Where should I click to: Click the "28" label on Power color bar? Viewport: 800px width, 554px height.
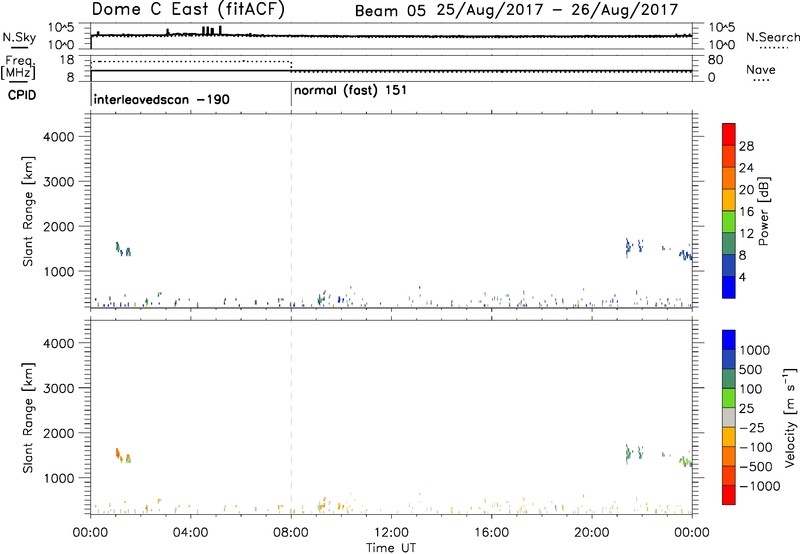746,146
